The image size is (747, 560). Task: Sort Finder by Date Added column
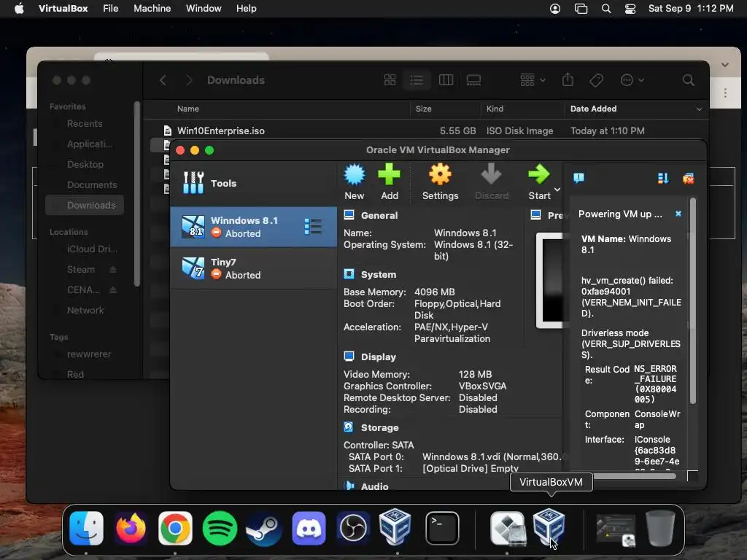tap(636, 109)
